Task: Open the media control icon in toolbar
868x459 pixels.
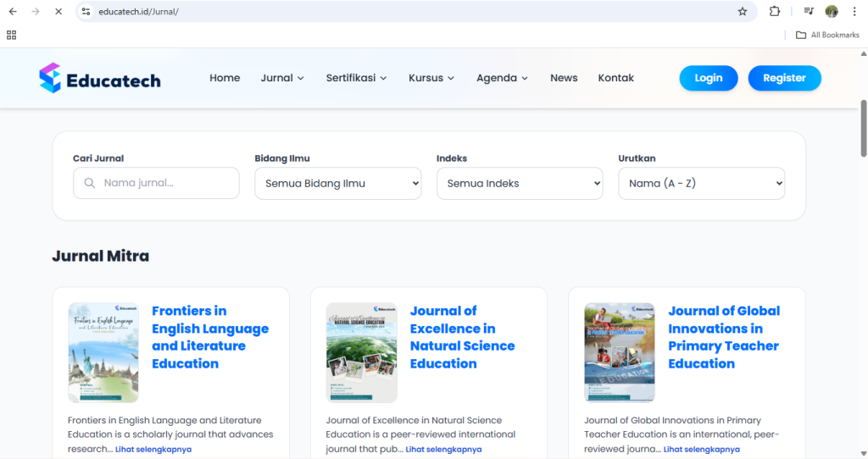Action: [x=809, y=12]
